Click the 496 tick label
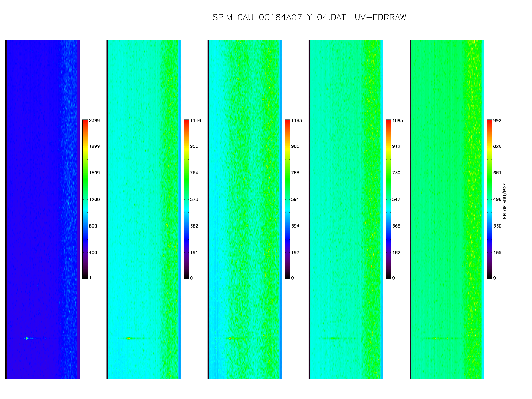This screenshot has width=532, height=399. click(x=497, y=199)
